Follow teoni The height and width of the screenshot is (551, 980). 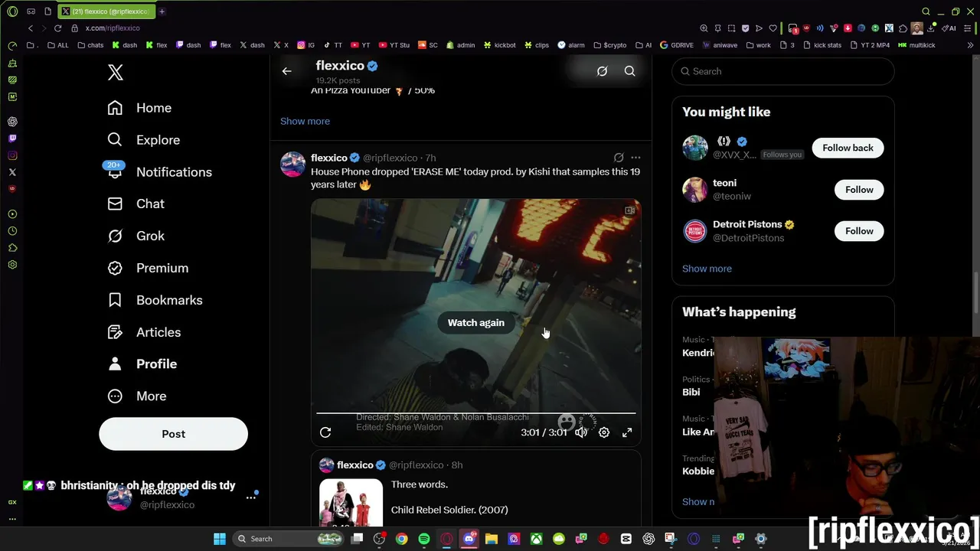(859, 190)
